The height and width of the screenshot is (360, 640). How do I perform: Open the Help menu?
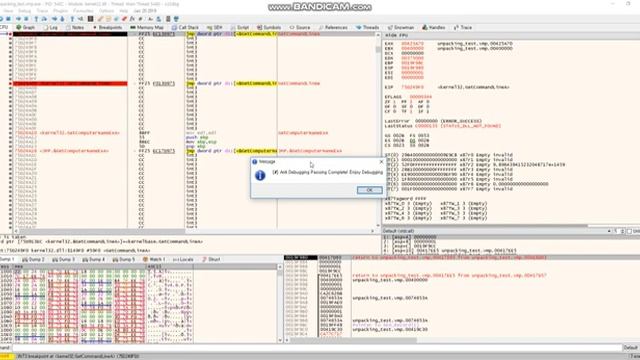(x=124, y=11)
